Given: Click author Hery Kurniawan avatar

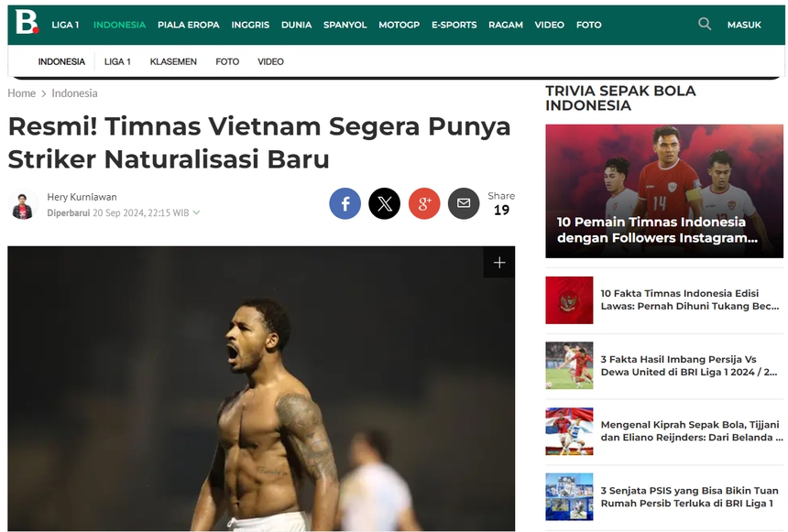Looking at the screenshot, I should coord(23,204).
